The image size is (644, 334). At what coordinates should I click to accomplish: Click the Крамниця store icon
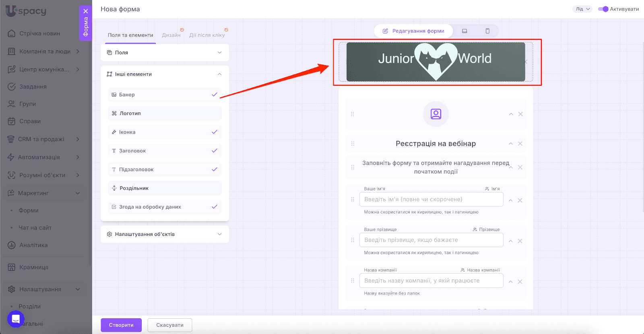click(x=12, y=267)
